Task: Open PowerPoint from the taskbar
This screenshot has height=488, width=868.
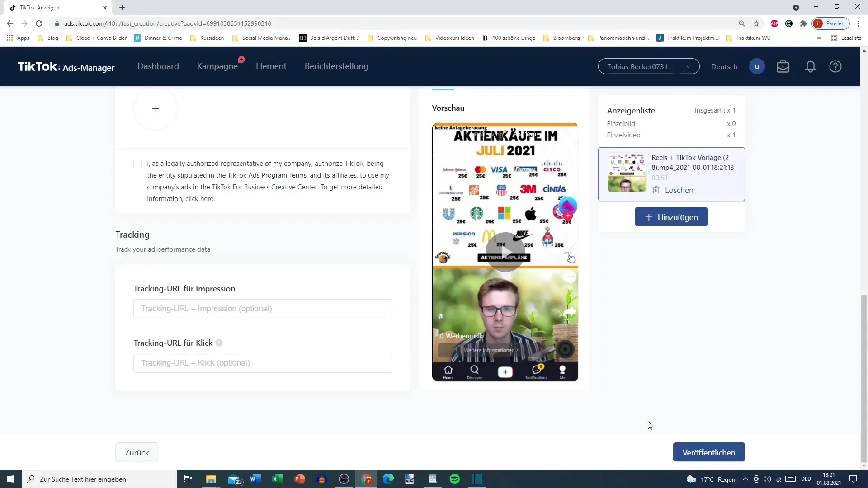Action: pyautogui.click(x=299, y=479)
